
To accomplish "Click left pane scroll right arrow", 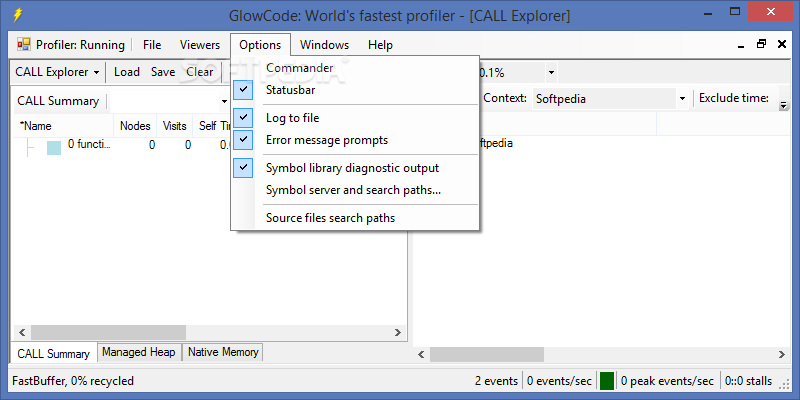I will [x=397, y=332].
